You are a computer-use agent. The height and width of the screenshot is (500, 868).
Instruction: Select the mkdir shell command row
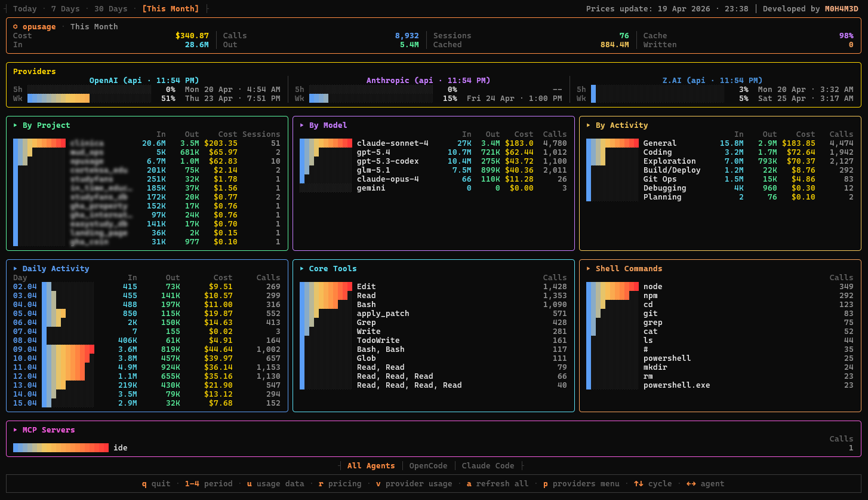pos(719,367)
